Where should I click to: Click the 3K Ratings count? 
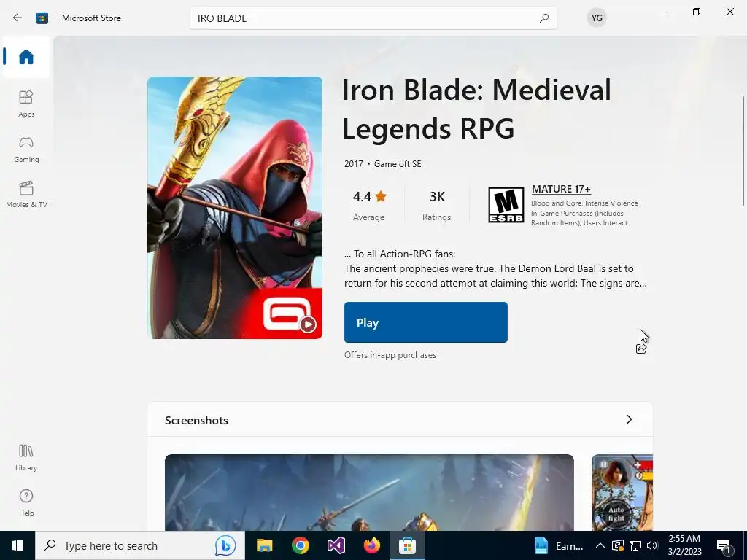point(436,206)
